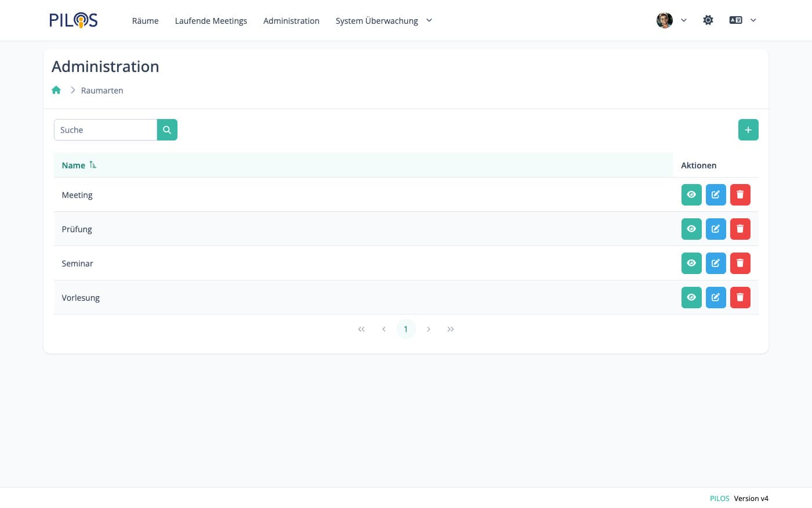Click the search magnifier button
The width and height of the screenshot is (812, 508).
click(x=167, y=130)
